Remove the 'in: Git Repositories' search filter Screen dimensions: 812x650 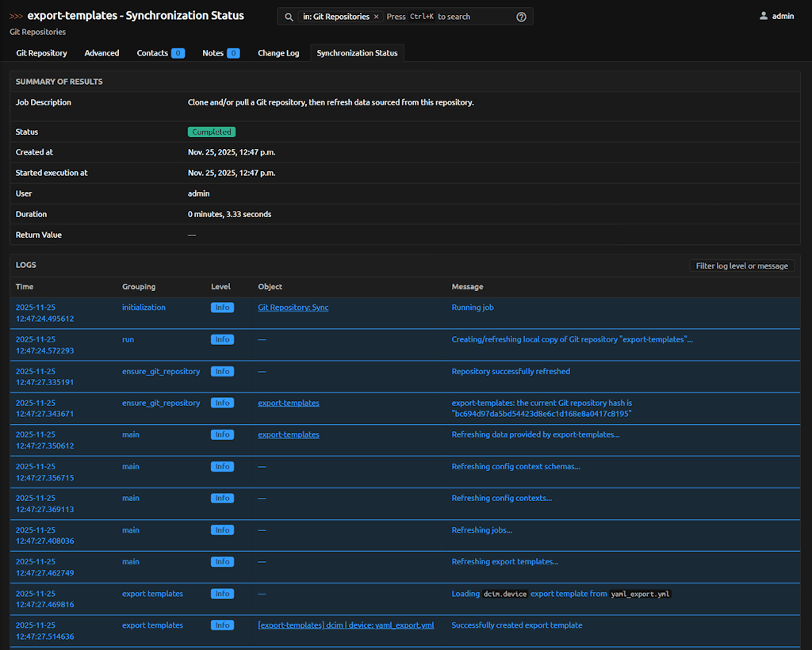377,17
